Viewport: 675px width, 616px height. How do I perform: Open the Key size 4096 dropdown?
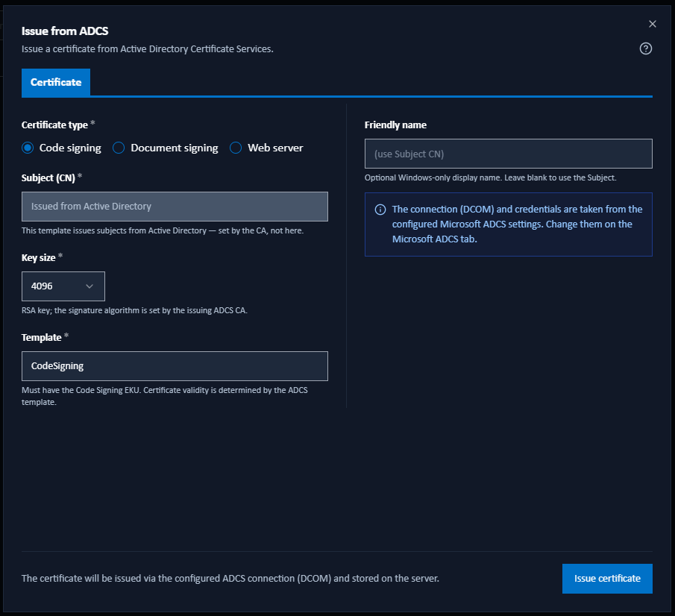(x=63, y=286)
